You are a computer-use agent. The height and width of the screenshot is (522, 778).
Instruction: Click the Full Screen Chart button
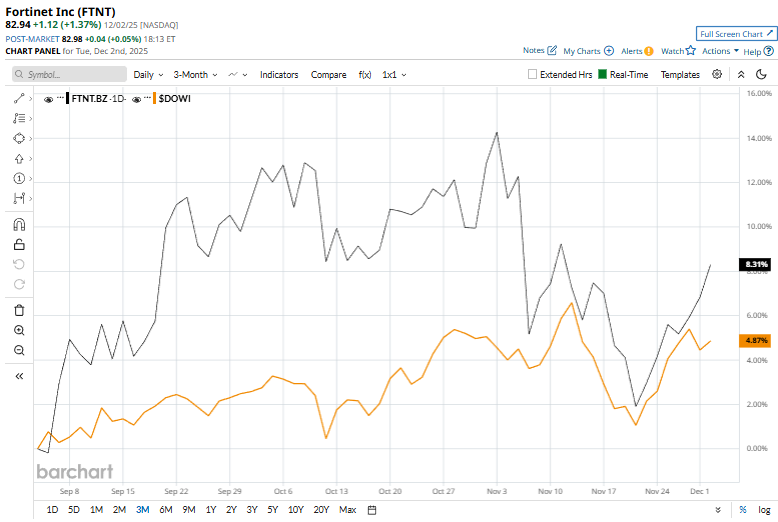[736, 34]
